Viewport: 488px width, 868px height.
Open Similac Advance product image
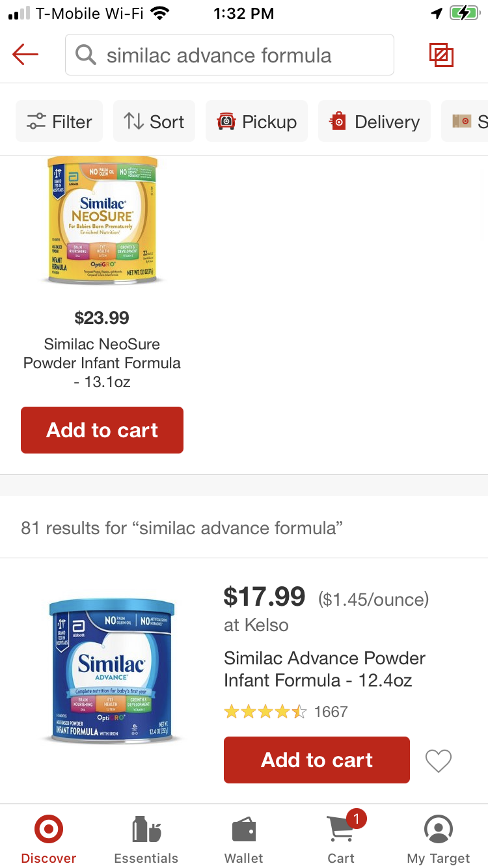111,671
